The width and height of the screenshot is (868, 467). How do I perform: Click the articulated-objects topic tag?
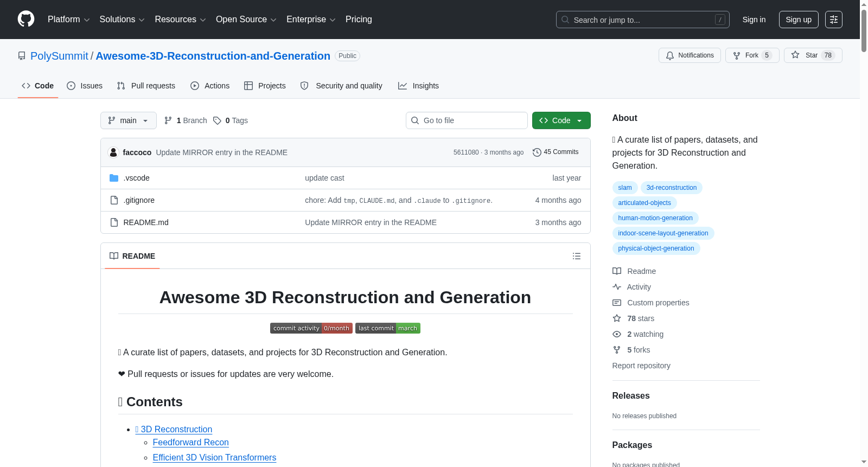[x=644, y=203]
